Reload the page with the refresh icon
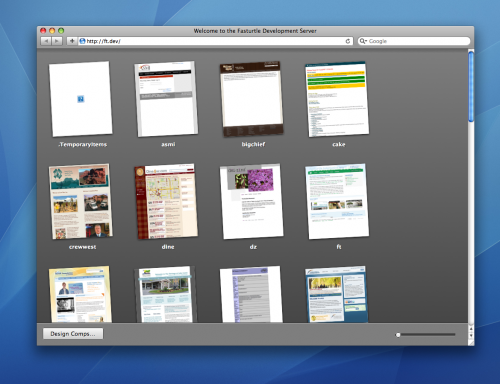The image size is (500, 384). pos(348,41)
